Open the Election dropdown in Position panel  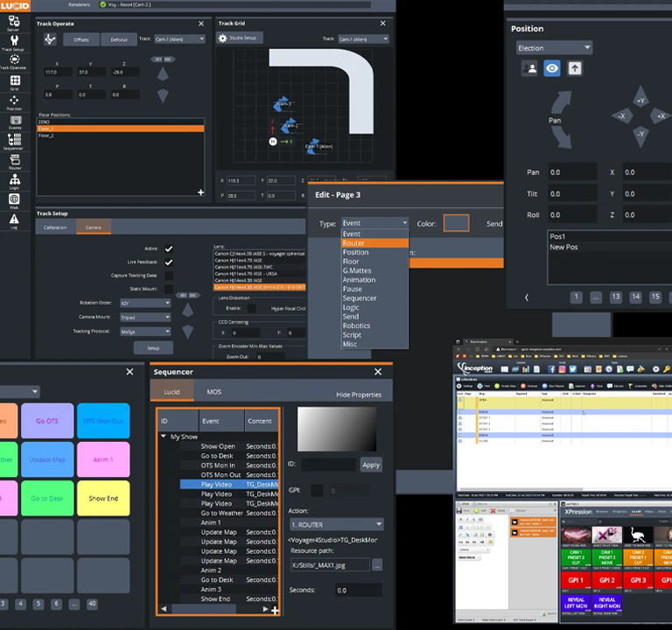(x=554, y=47)
